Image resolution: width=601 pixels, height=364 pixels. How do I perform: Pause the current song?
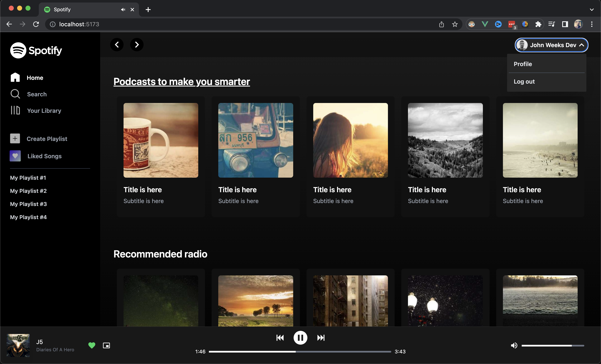pyautogui.click(x=300, y=338)
